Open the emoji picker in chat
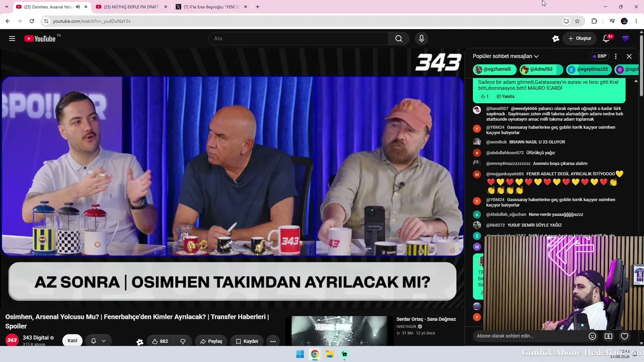The width and height of the screenshot is (644, 362). (592, 336)
